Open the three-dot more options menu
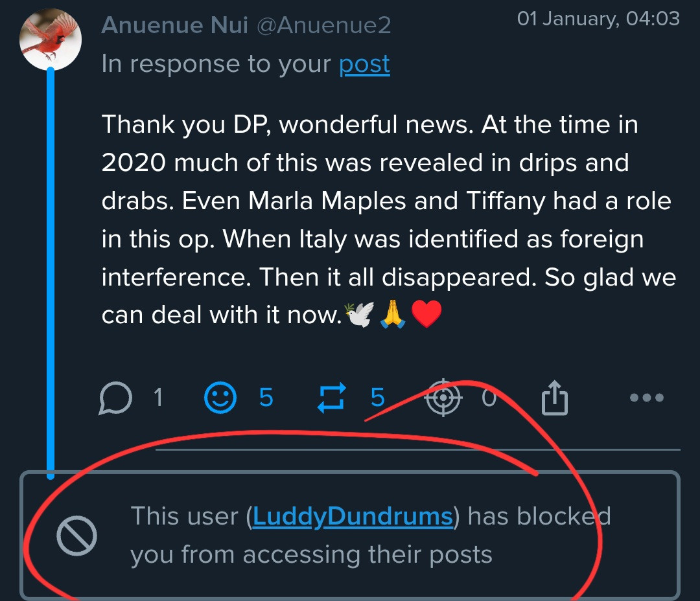 coord(647,398)
